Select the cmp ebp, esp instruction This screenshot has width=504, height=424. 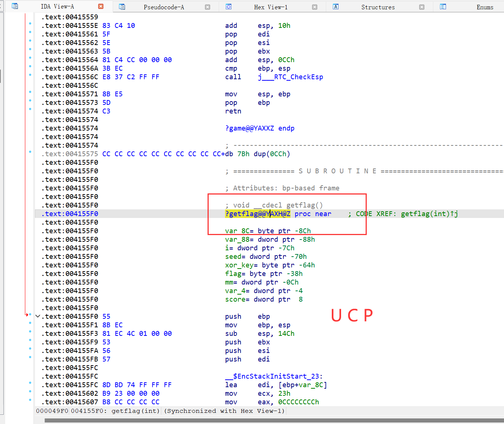pyautogui.click(x=258, y=68)
